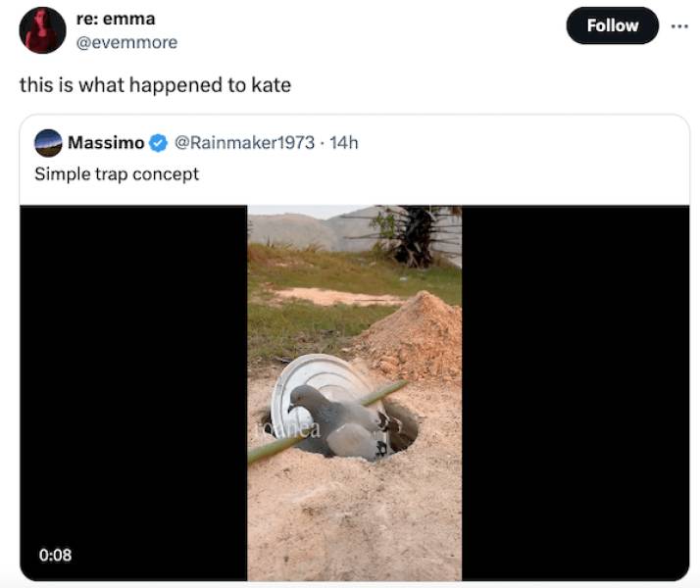
Task: Click the @evemmore handle
Action: pos(126,42)
